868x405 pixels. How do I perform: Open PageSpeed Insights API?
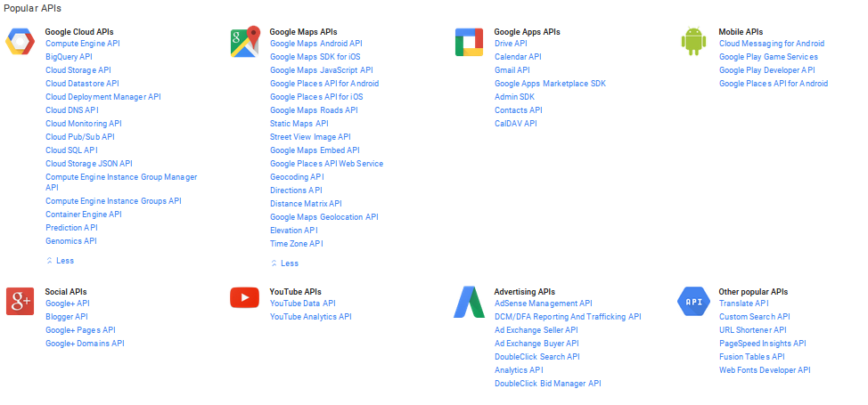[x=763, y=343]
